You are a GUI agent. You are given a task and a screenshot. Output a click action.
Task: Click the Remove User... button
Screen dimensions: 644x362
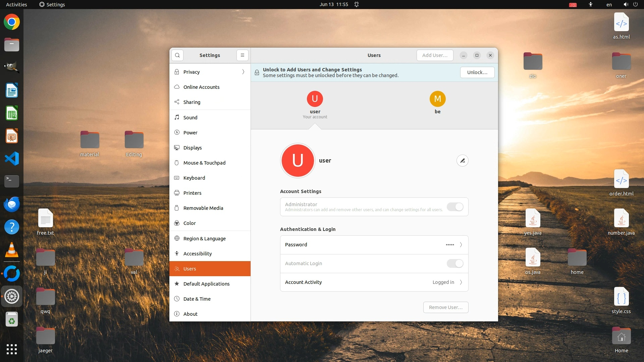(x=445, y=307)
